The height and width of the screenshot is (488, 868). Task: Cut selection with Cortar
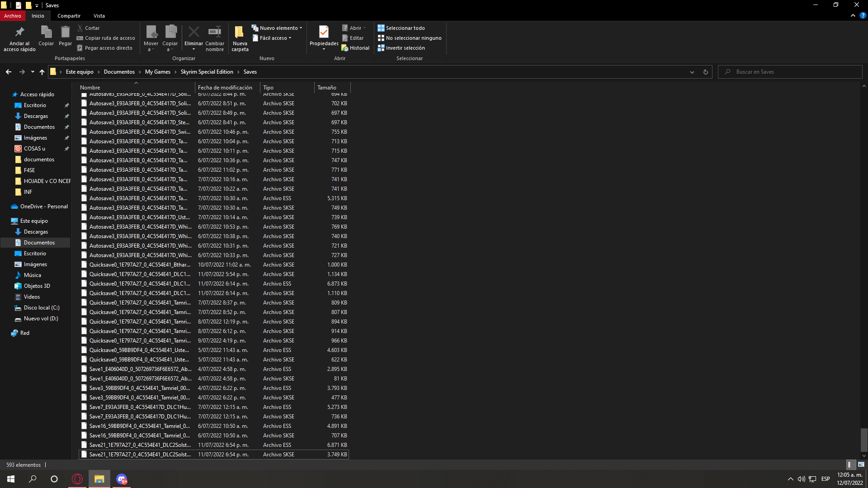[x=89, y=28]
